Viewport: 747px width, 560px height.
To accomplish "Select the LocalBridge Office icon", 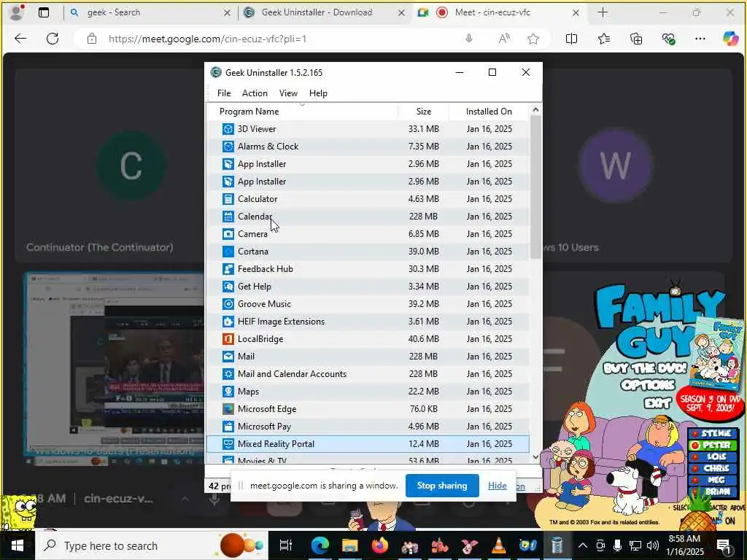I will coord(228,339).
